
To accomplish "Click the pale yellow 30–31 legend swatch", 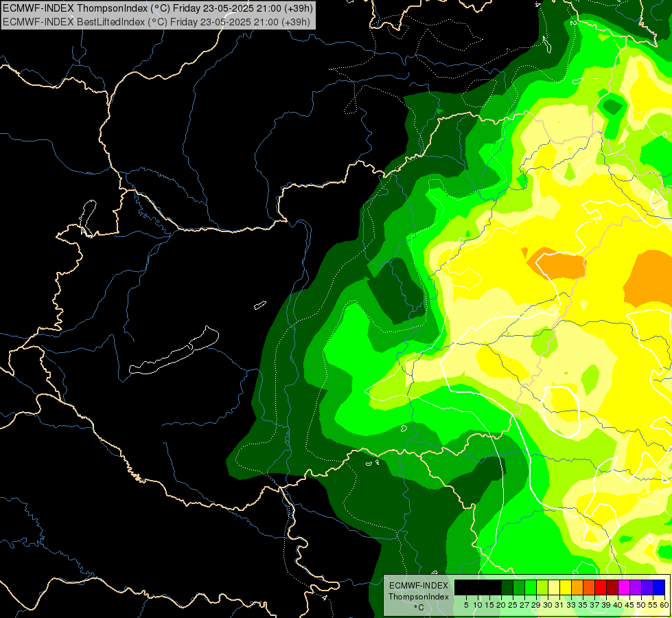I will [554, 588].
